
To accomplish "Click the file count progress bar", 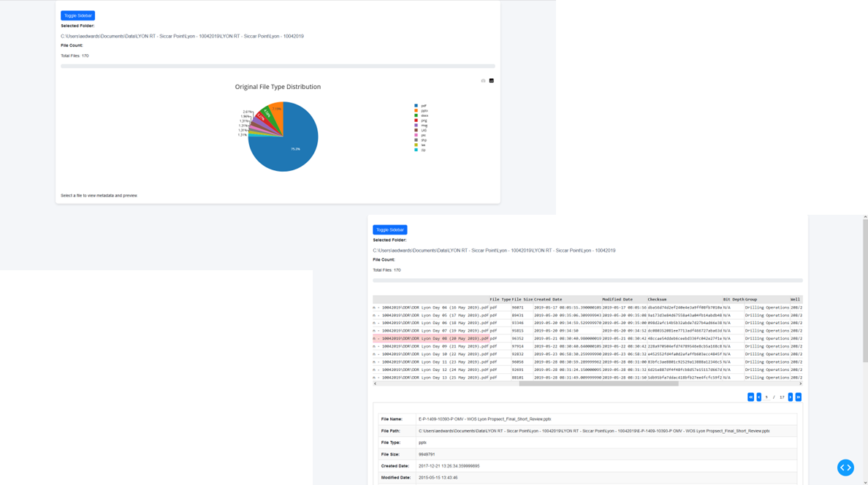I will (x=278, y=66).
